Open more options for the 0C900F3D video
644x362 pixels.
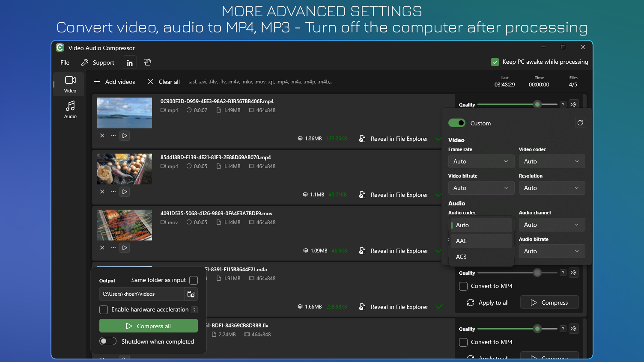click(x=113, y=136)
